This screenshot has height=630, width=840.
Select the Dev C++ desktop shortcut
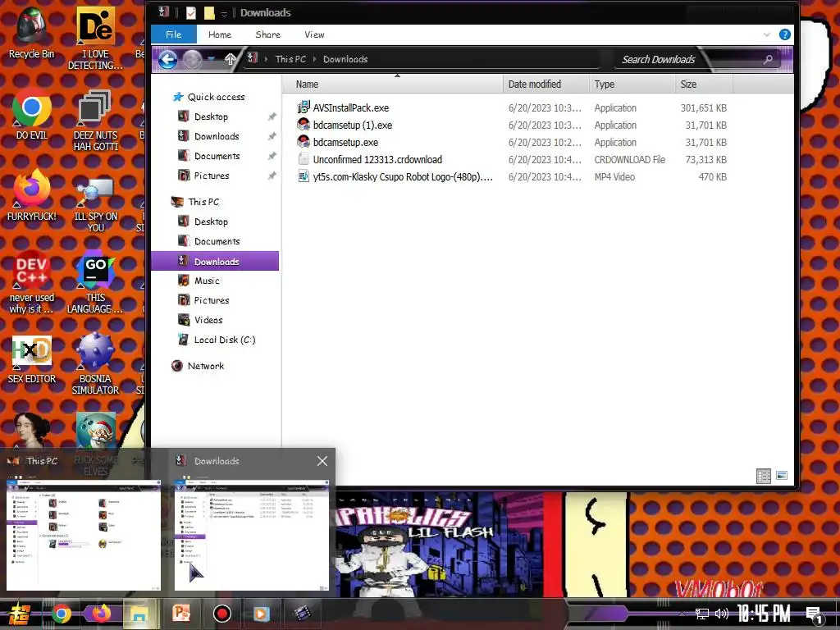pyautogui.click(x=32, y=282)
